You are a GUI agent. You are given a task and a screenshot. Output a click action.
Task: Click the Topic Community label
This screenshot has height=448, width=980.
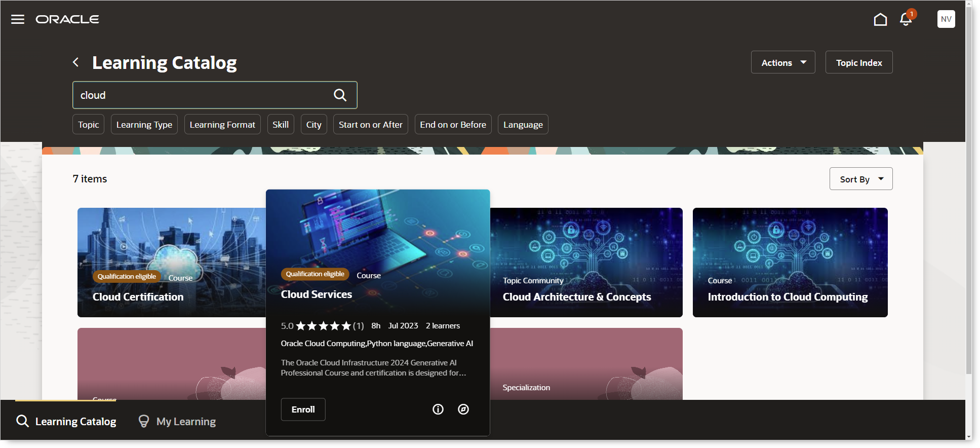click(533, 281)
